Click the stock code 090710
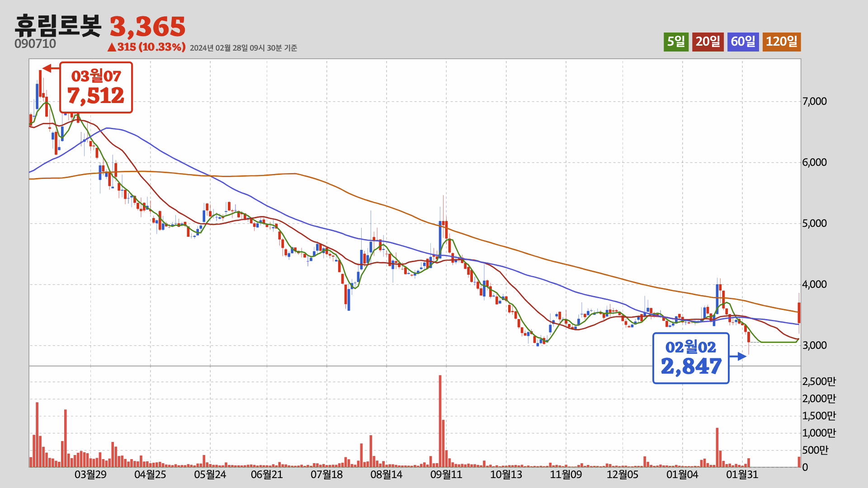The height and width of the screenshot is (488, 868). click(35, 44)
